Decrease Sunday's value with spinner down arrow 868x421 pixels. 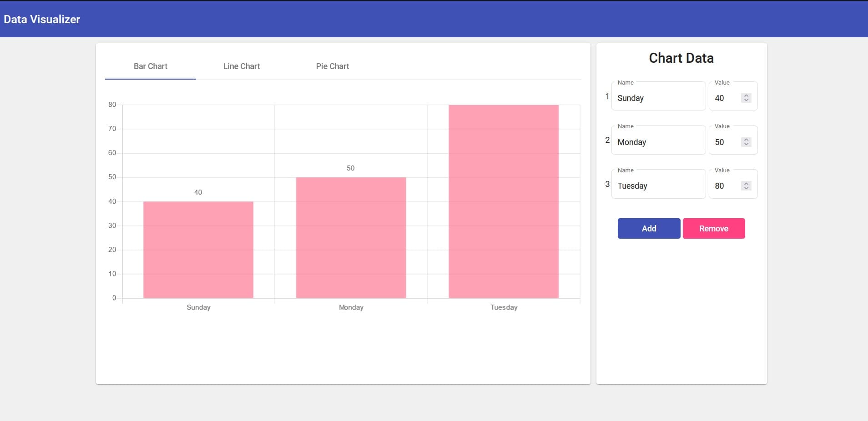pyautogui.click(x=746, y=100)
